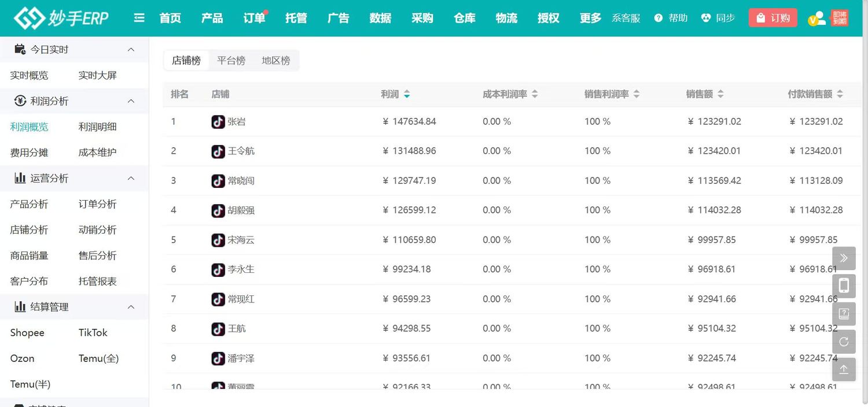Open the user avatar account icon
Screen dimensions: 868x407
pyautogui.click(x=817, y=18)
